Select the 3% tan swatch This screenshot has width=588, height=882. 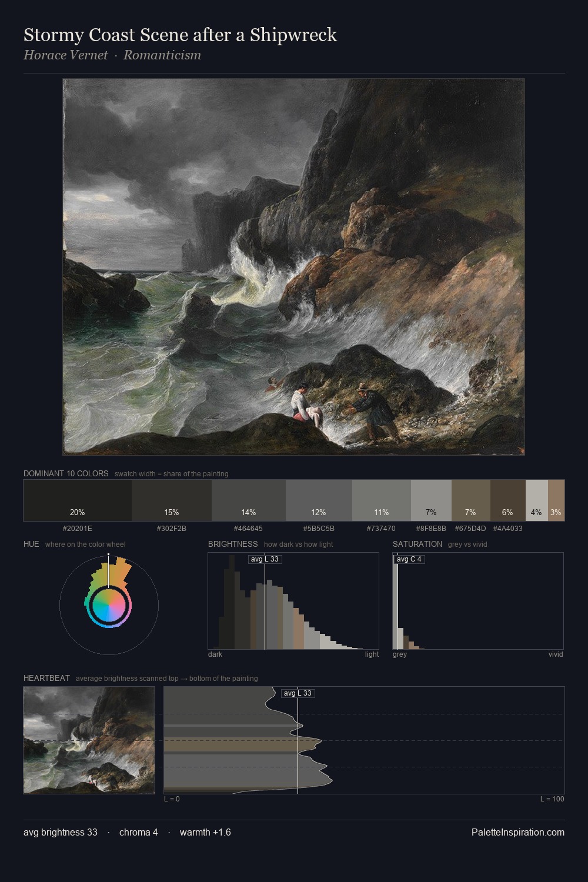click(556, 500)
